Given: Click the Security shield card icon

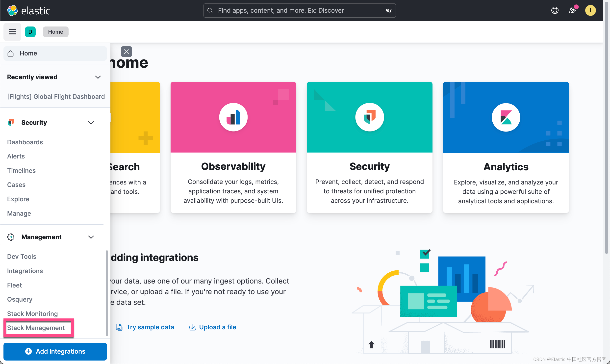Looking at the screenshot, I should [369, 117].
